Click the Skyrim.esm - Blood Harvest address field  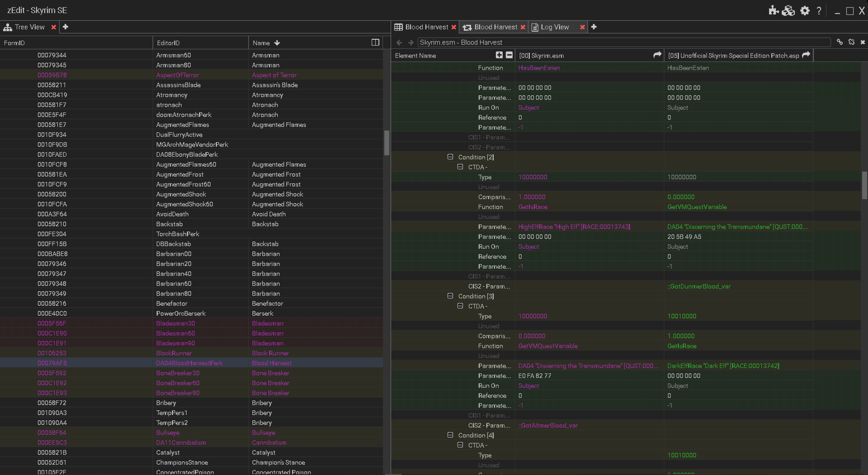tap(624, 42)
